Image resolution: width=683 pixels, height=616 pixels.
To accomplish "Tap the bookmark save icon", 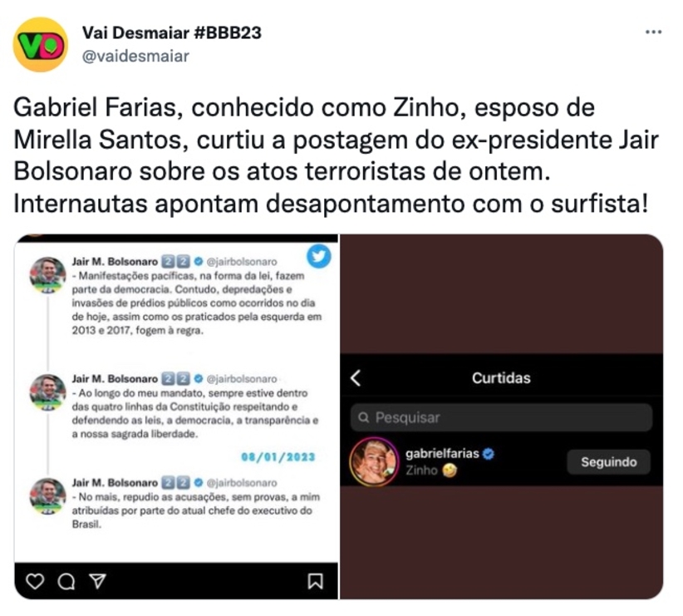I will click(316, 581).
